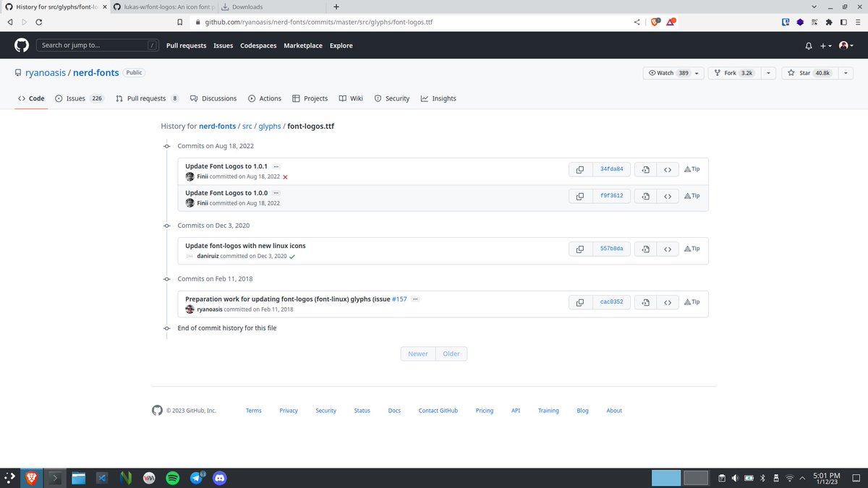Go to the Insights tab
868x488 pixels.
tap(438, 98)
